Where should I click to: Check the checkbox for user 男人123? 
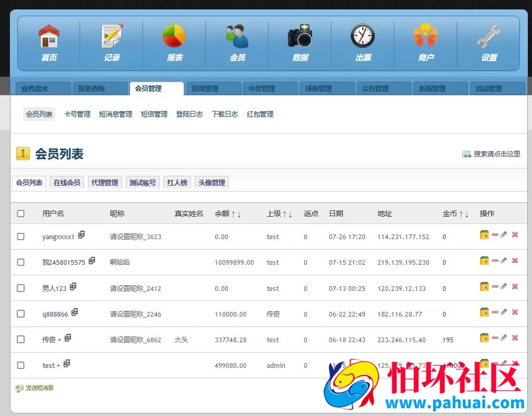[20, 286]
